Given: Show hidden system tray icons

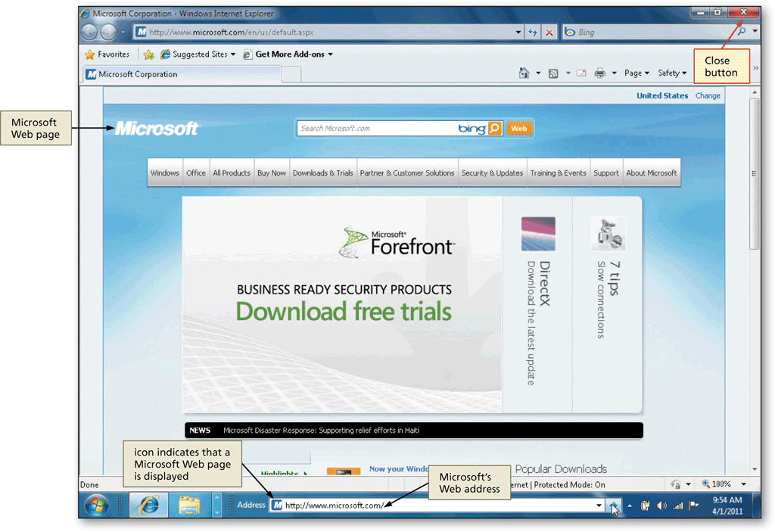Looking at the screenshot, I should pos(630,506).
